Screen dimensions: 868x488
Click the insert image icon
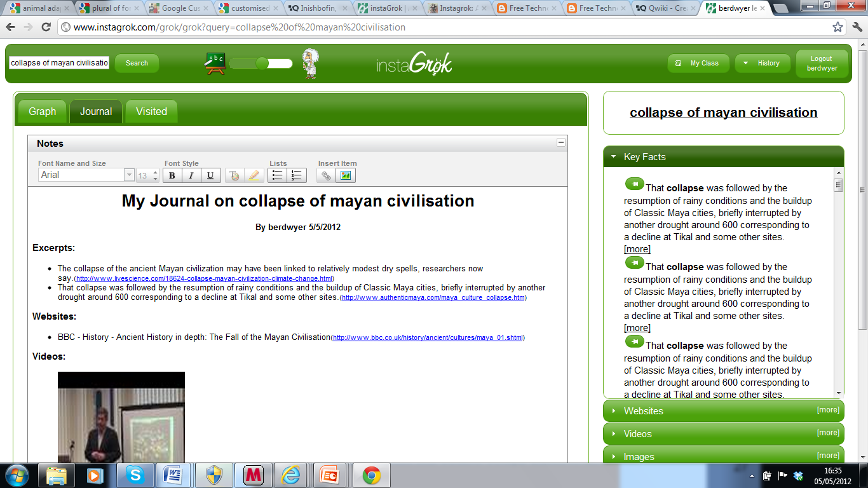(346, 175)
